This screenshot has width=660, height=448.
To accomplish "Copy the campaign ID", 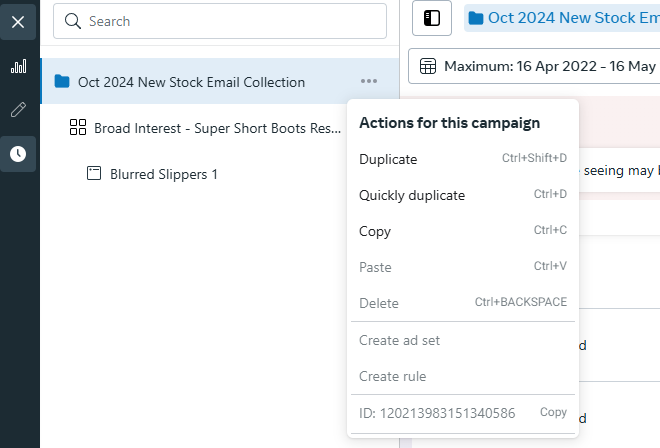I will point(553,412).
